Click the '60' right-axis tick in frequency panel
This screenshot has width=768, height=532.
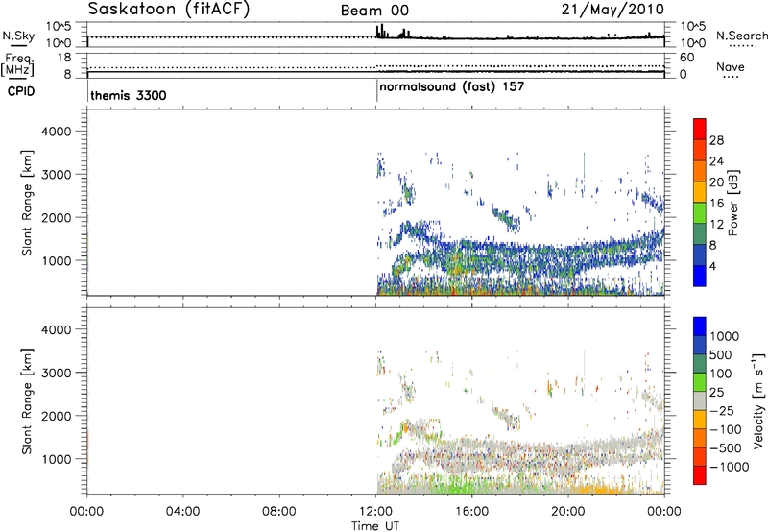point(686,58)
